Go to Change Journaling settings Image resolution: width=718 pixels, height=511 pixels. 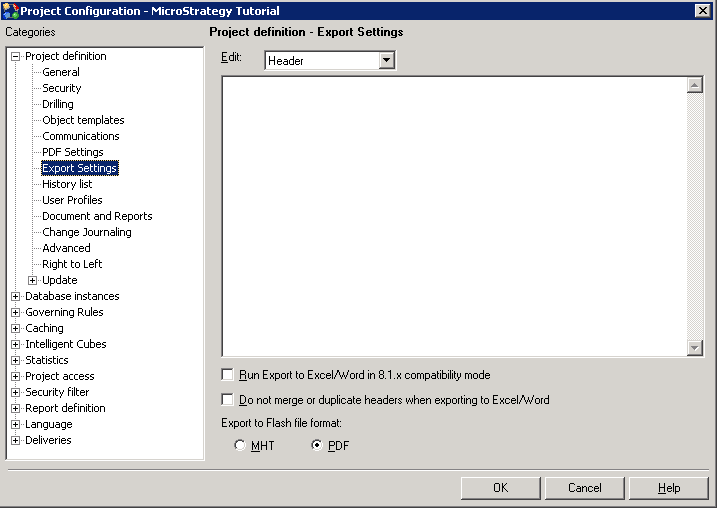click(x=86, y=232)
